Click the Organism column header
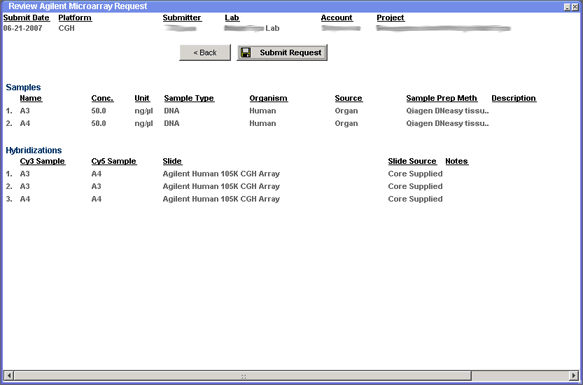The image size is (583, 385). click(x=268, y=98)
